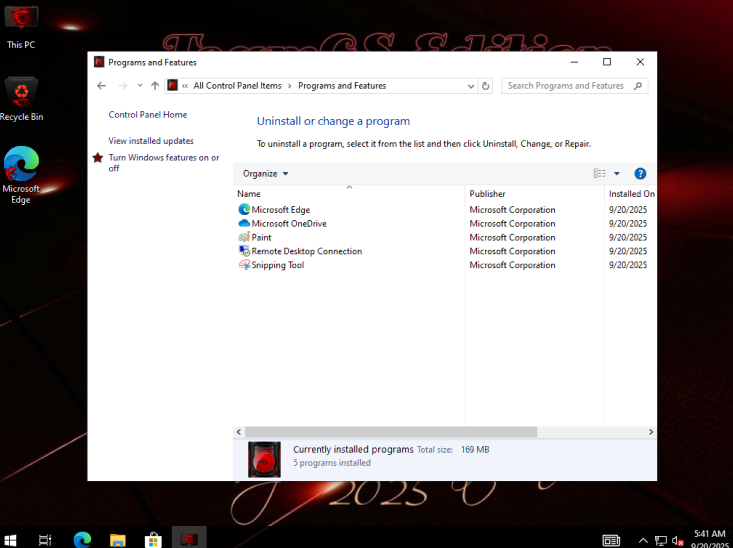The height and width of the screenshot is (548, 733).
Task: Open This PC desktop icon
Action: (21, 27)
